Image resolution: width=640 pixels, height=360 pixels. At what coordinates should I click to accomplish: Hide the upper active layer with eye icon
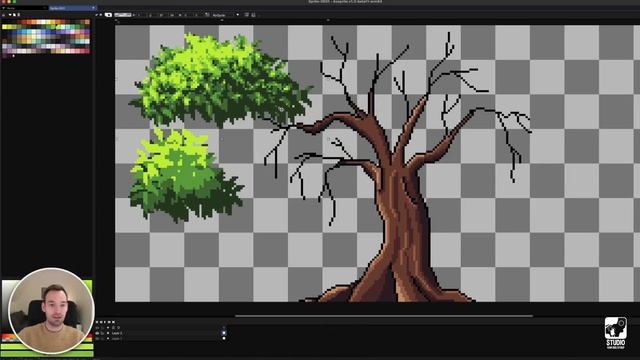(x=97, y=333)
